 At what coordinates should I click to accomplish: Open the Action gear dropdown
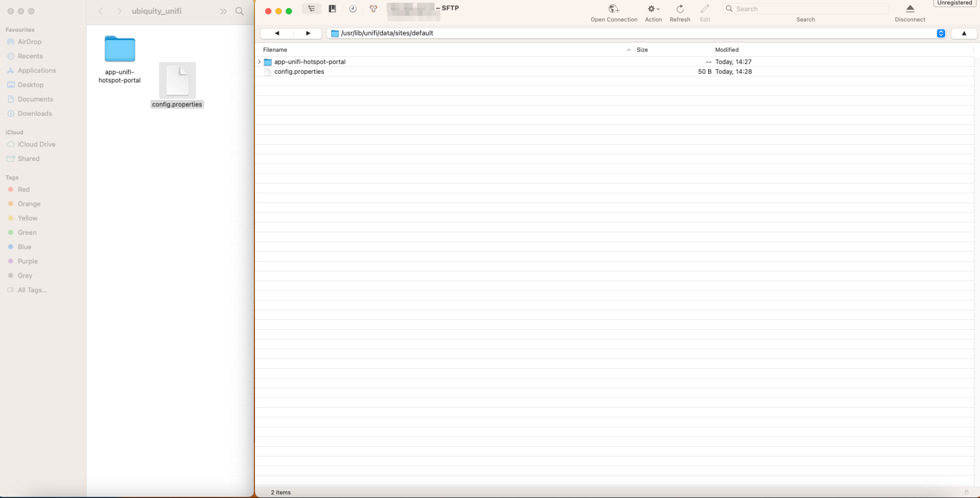coord(653,9)
